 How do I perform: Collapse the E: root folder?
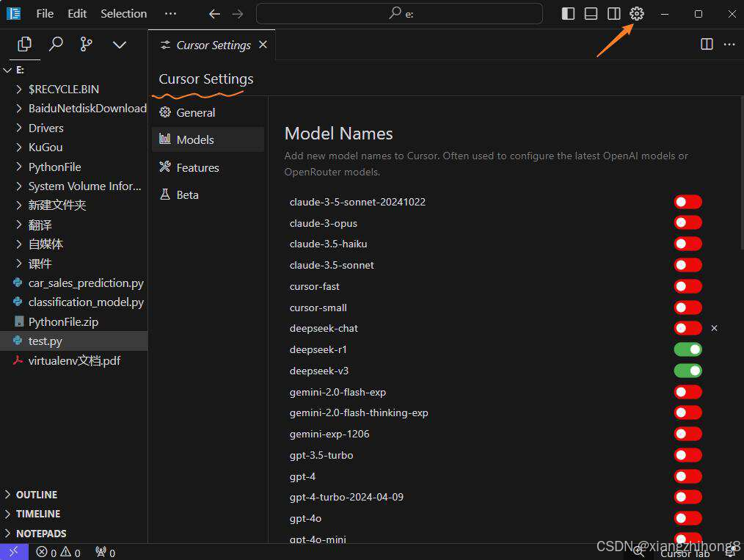pyautogui.click(x=74, y=70)
